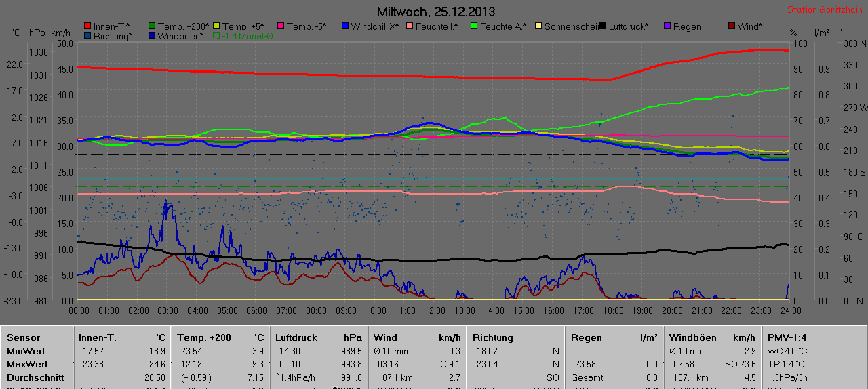Select the Feuchte A.* legend label

point(503,26)
